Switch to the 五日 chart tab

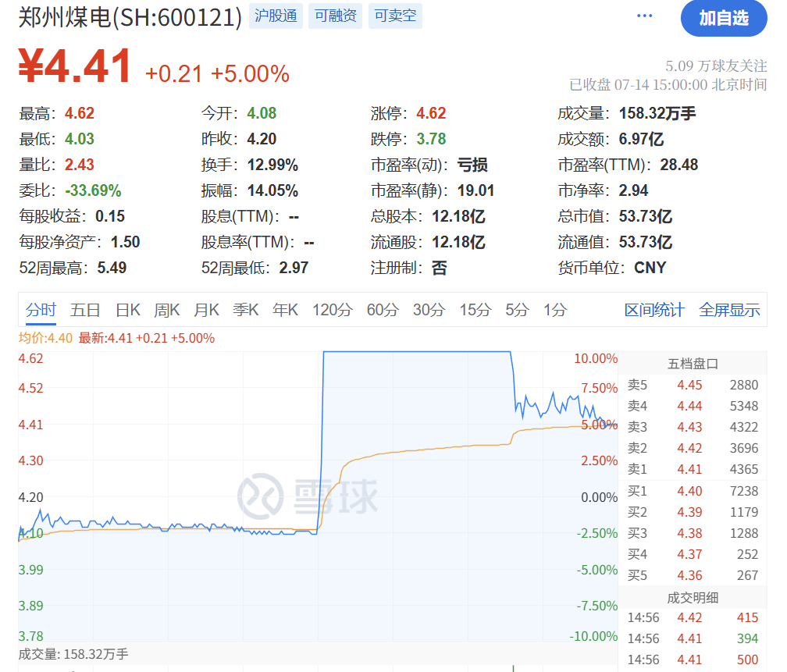click(x=85, y=310)
